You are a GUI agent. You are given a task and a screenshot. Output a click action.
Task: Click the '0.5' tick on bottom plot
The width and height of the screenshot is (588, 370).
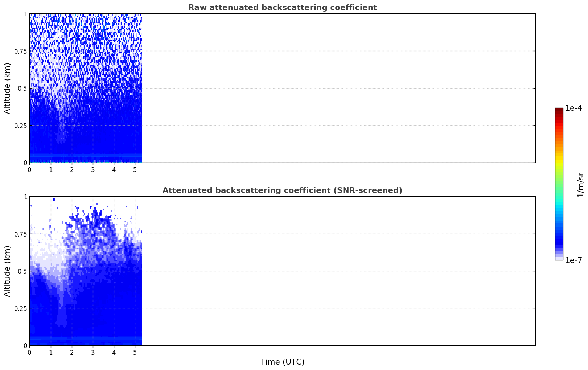point(22,271)
